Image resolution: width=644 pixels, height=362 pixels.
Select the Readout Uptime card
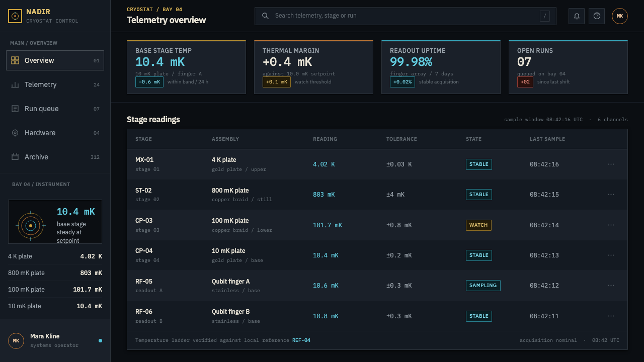click(441, 67)
